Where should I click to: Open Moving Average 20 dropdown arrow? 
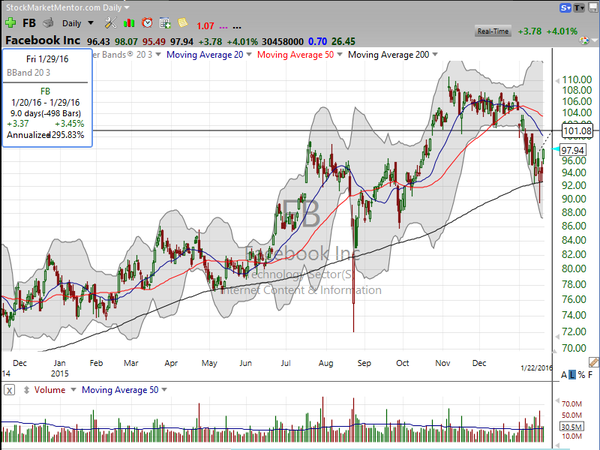coord(249,55)
